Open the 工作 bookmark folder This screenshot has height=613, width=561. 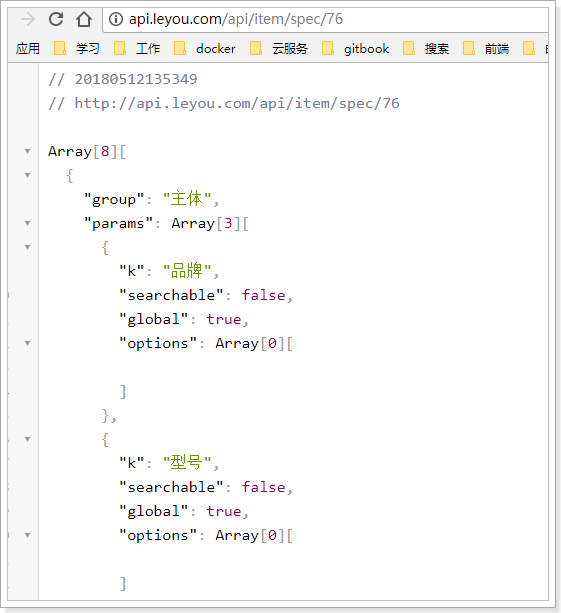[x=136, y=48]
